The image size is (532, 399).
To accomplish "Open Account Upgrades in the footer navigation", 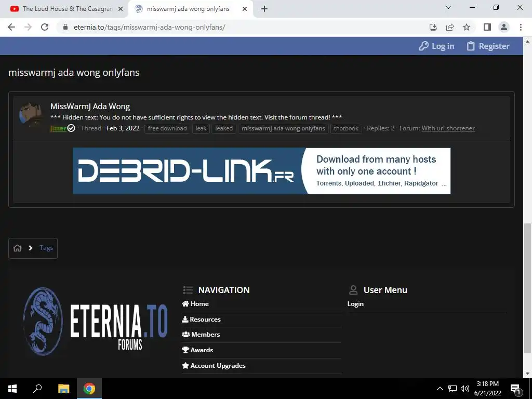I will tap(214, 365).
